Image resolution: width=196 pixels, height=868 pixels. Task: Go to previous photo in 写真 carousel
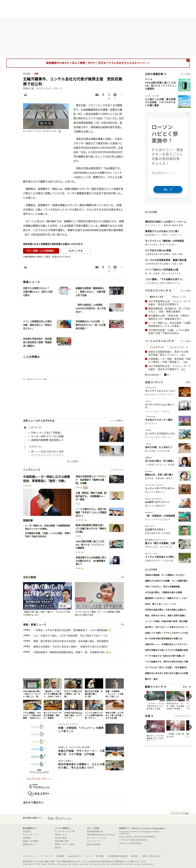pyautogui.click(x=147, y=727)
